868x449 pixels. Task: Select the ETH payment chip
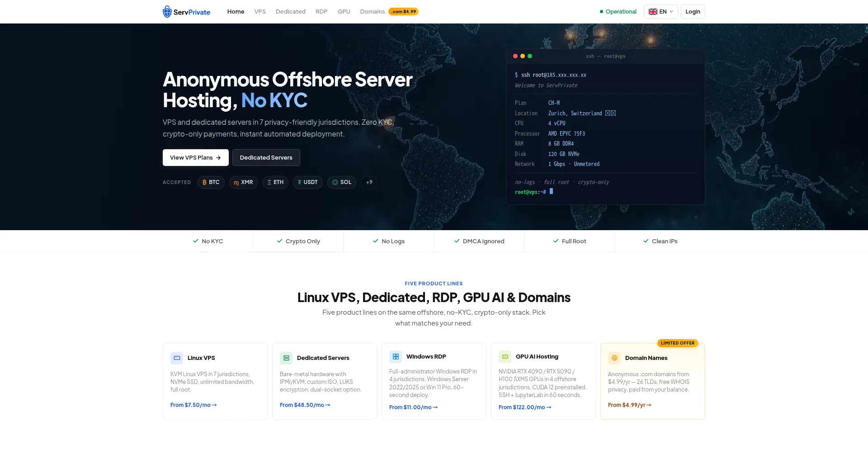275,182
